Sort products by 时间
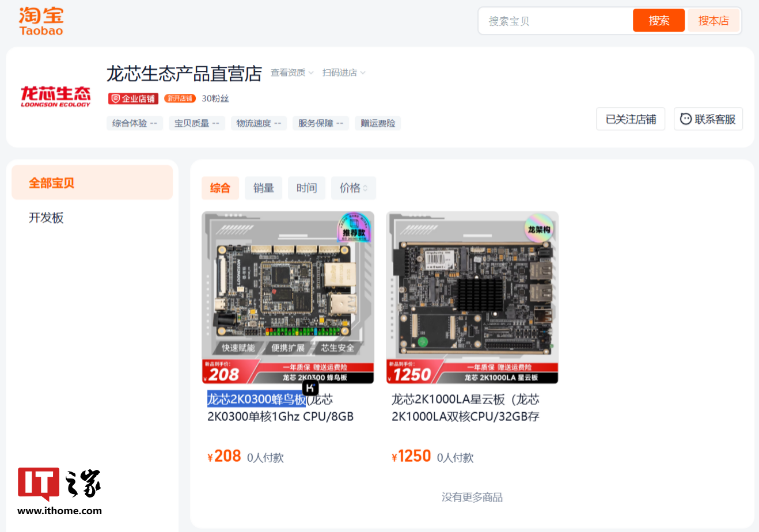 click(306, 188)
